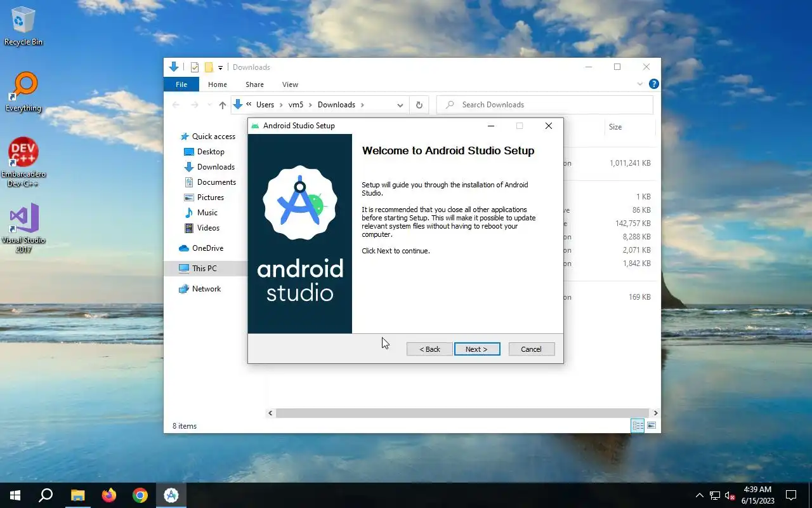Image resolution: width=812 pixels, height=508 pixels.
Task: Click the horizontal scrollbar in Explorer
Action: [462, 413]
